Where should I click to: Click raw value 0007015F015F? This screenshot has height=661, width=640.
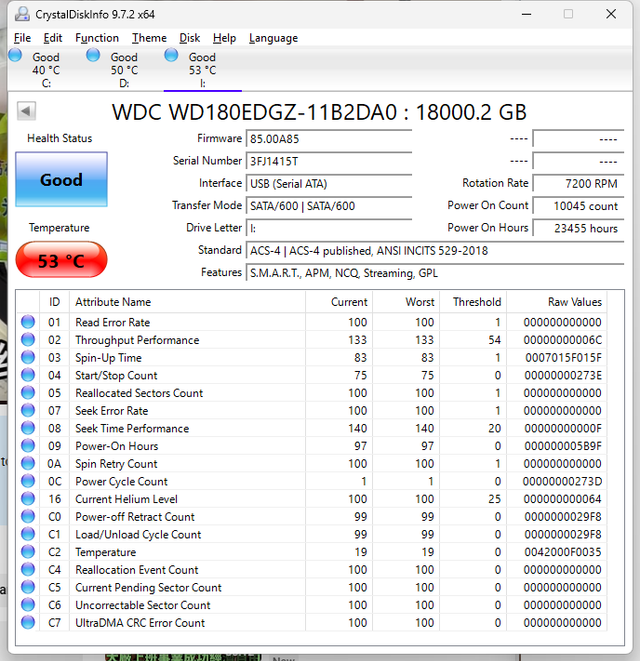(563, 358)
